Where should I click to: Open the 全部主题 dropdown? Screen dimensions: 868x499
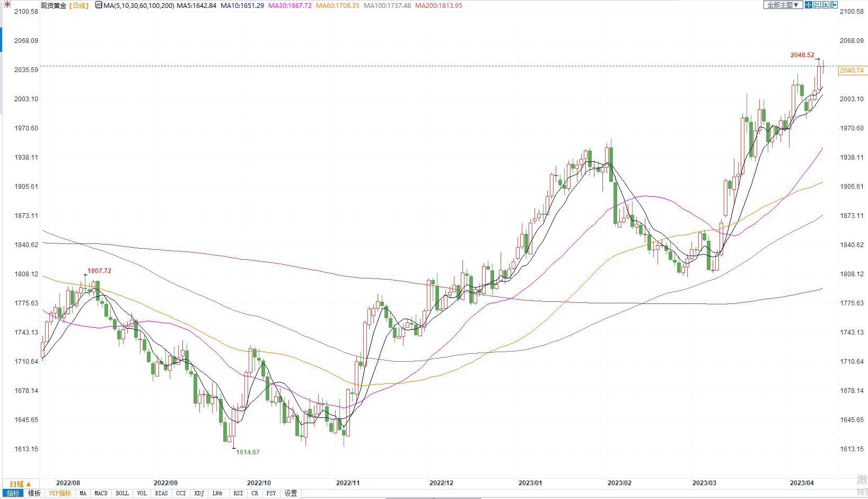(783, 5)
